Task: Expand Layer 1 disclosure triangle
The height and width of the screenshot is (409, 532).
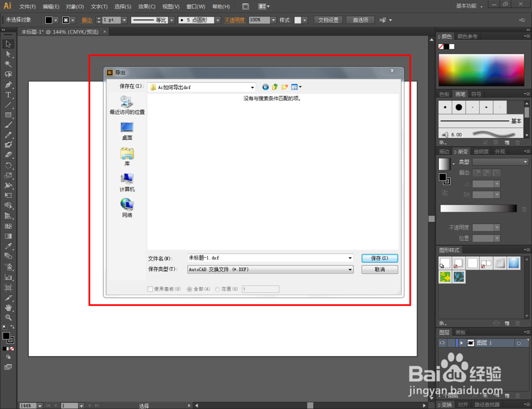Action: (x=461, y=343)
